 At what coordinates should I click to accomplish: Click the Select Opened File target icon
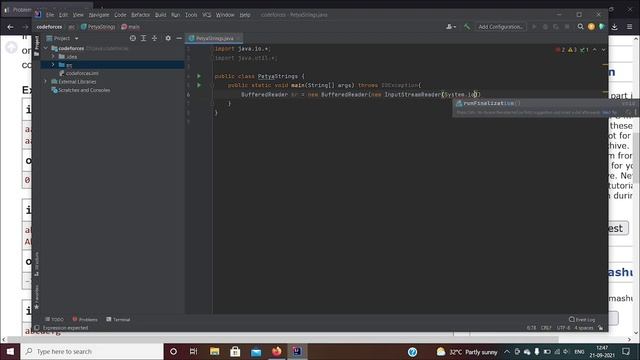133,38
